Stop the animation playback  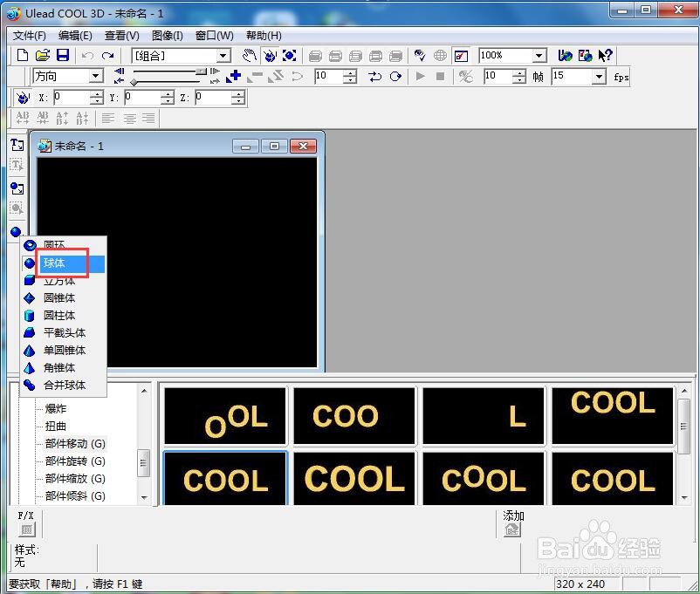pos(440,76)
